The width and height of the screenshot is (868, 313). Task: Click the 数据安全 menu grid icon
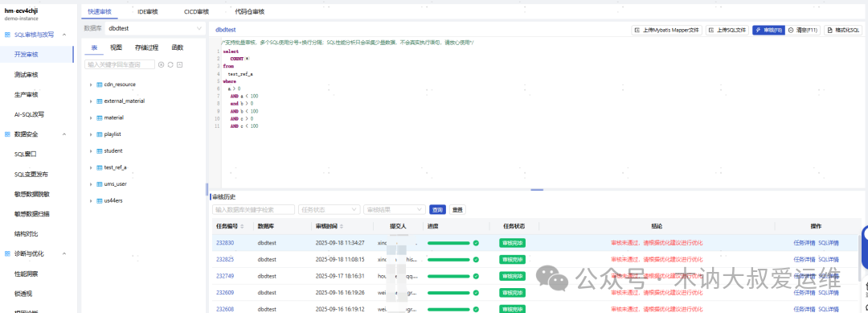coord(8,134)
